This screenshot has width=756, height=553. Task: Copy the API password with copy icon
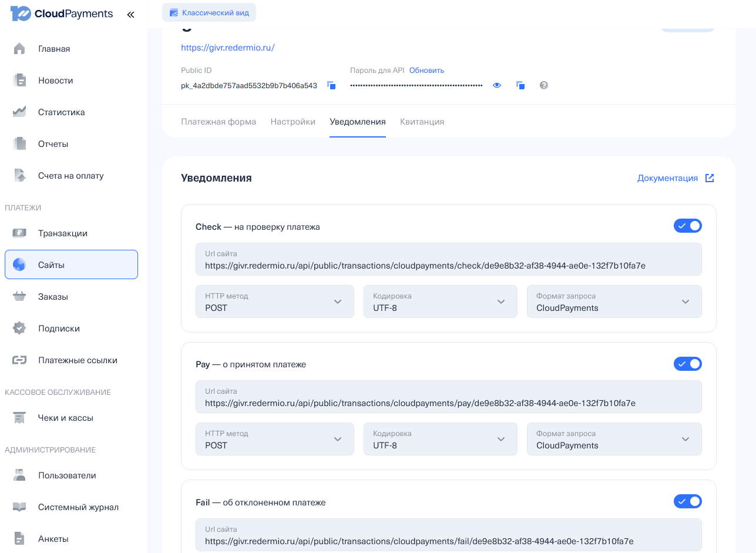[x=520, y=85]
